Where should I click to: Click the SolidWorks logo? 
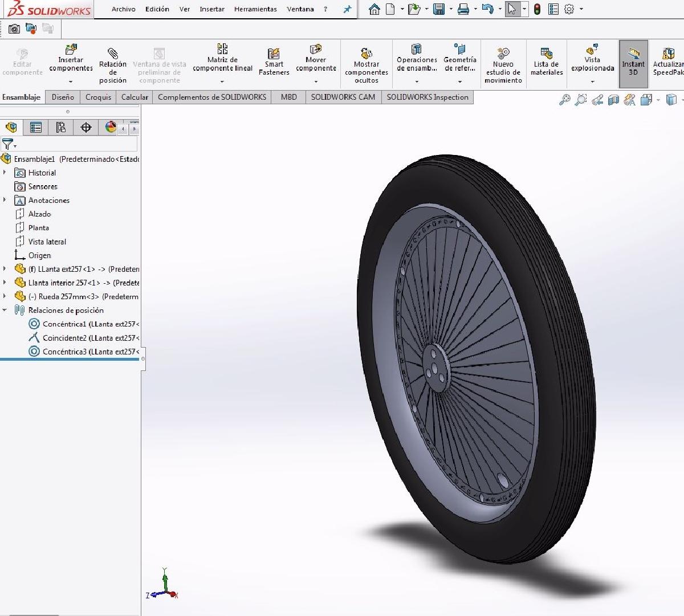coord(50,10)
